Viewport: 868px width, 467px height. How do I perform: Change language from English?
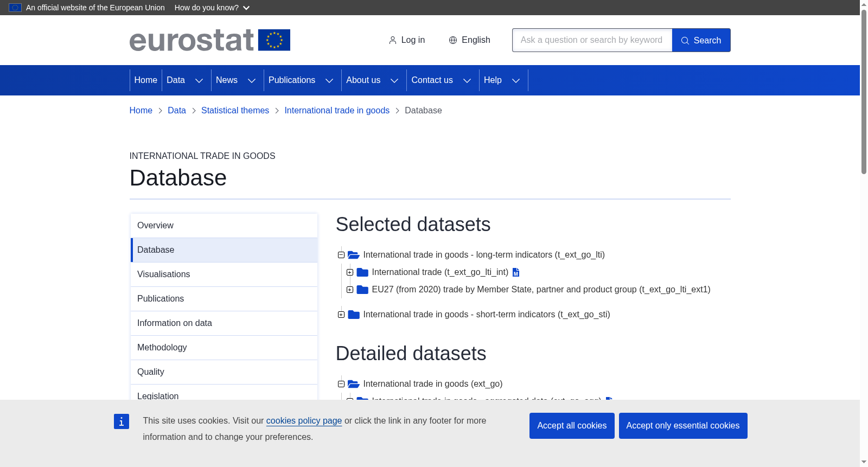(x=470, y=40)
